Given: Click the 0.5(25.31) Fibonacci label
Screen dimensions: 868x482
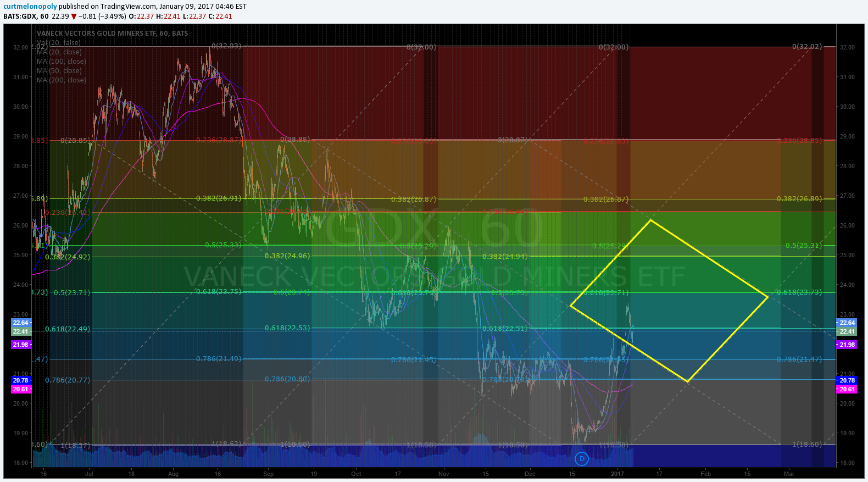Looking at the screenshot, I should pyautogui.click(x=804, y=245).
